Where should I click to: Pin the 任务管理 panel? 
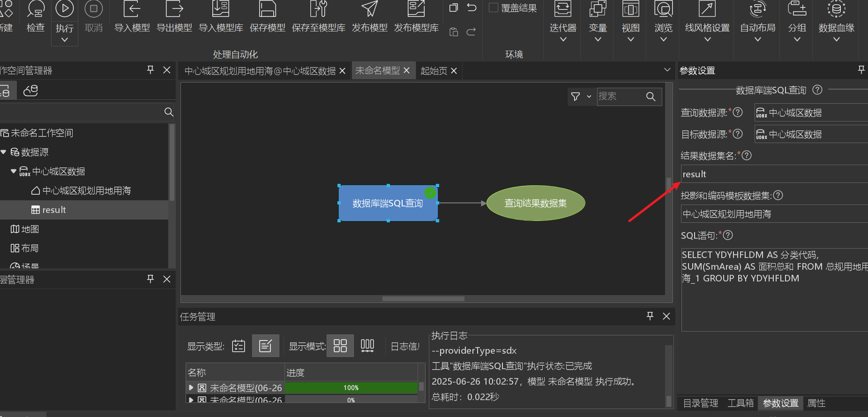tap(650, 316)
